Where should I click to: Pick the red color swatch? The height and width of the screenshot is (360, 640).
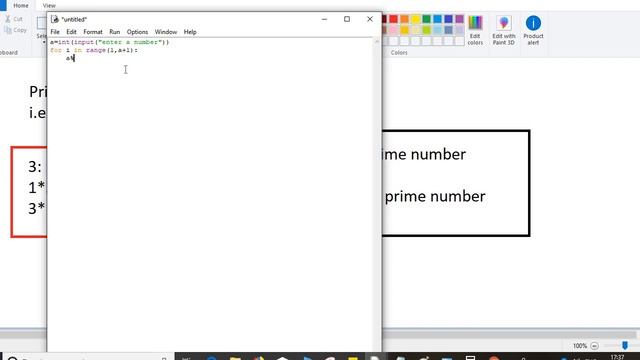(x=393, y=19)
